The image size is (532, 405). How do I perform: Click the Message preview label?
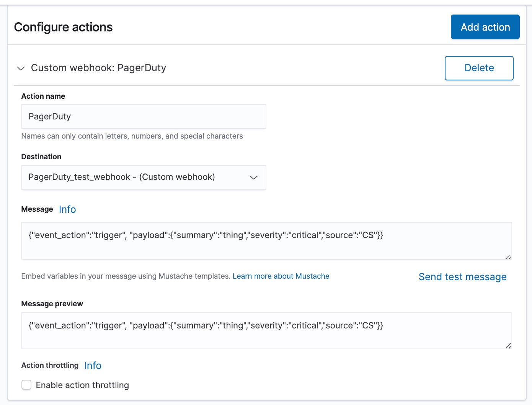click(x=52, y=304)
